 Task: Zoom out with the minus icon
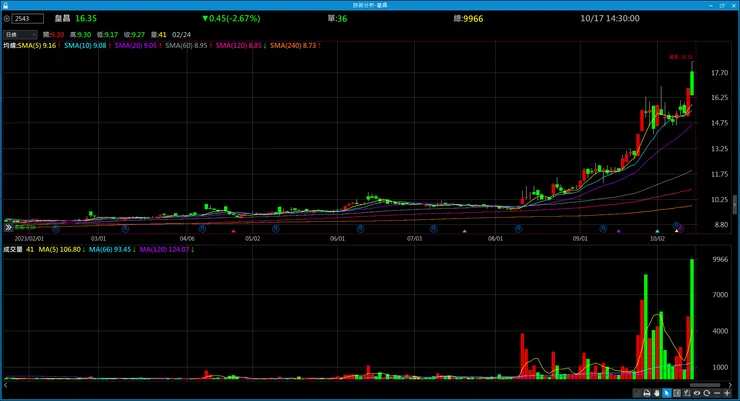pos(717,393)
